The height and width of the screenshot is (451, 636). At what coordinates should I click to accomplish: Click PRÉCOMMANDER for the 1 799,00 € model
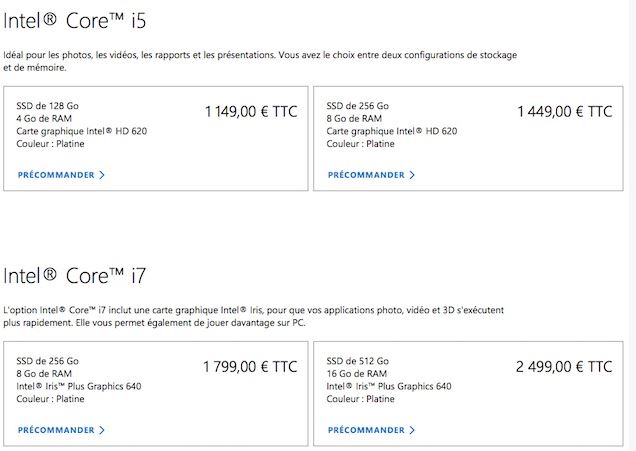pyautogui.click(x=56, y=430)
